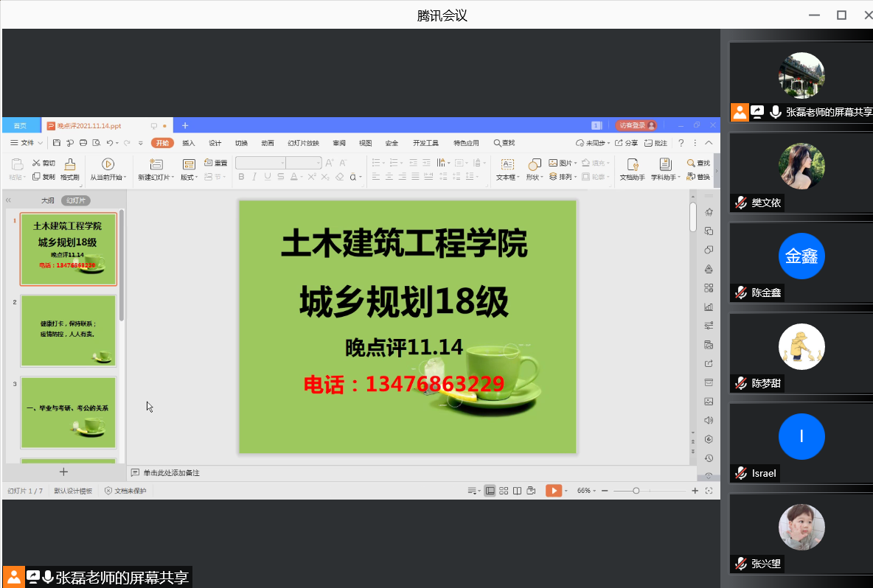Open the Insert (插入) ribbon tab
Image resolution: width=873 pixels, height=588 pixels.
click(189, 143)
